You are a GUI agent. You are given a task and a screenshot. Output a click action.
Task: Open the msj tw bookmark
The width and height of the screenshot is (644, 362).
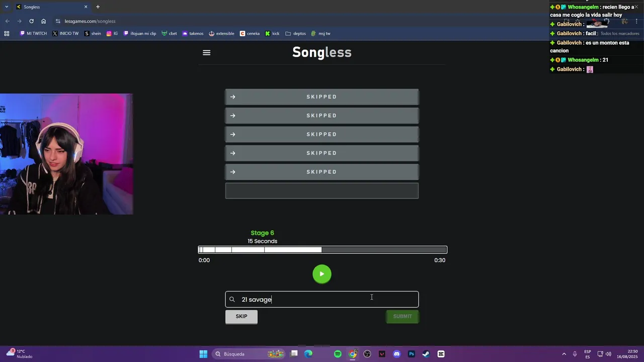(321, 34)
